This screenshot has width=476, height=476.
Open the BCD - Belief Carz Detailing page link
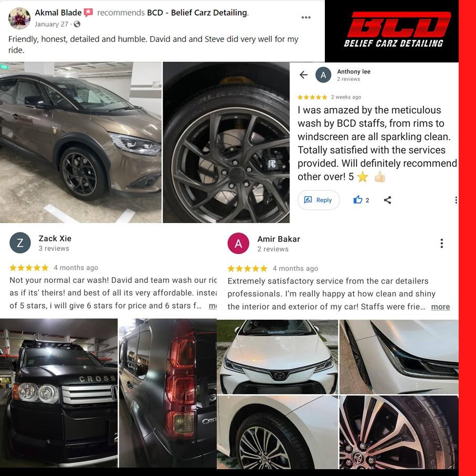197,13
